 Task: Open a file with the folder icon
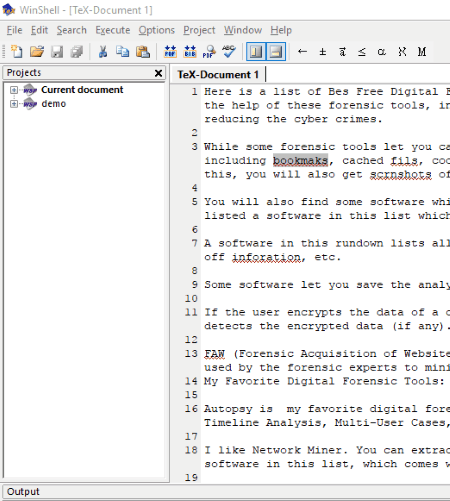[x=37, y=52]
